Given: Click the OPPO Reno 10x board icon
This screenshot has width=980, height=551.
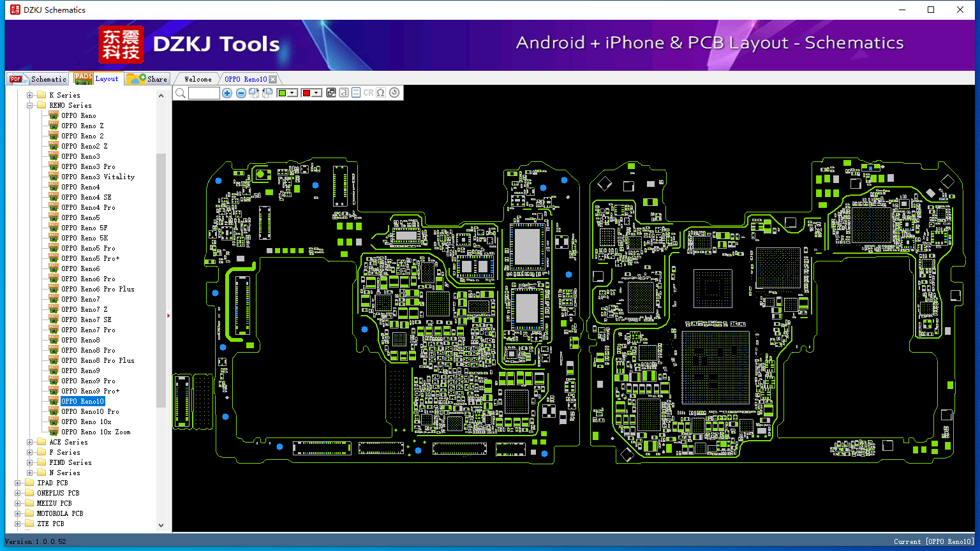Looking at the screenshot, I should point(54,422).
